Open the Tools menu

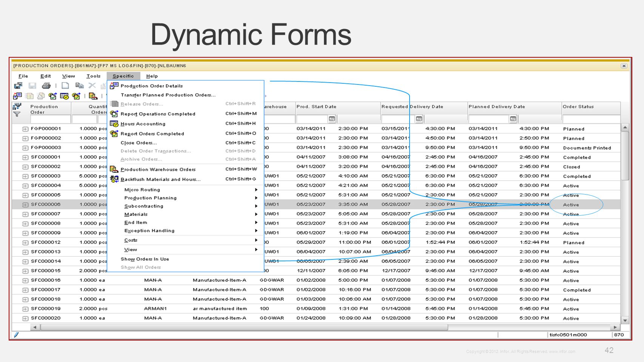point(93,76)
